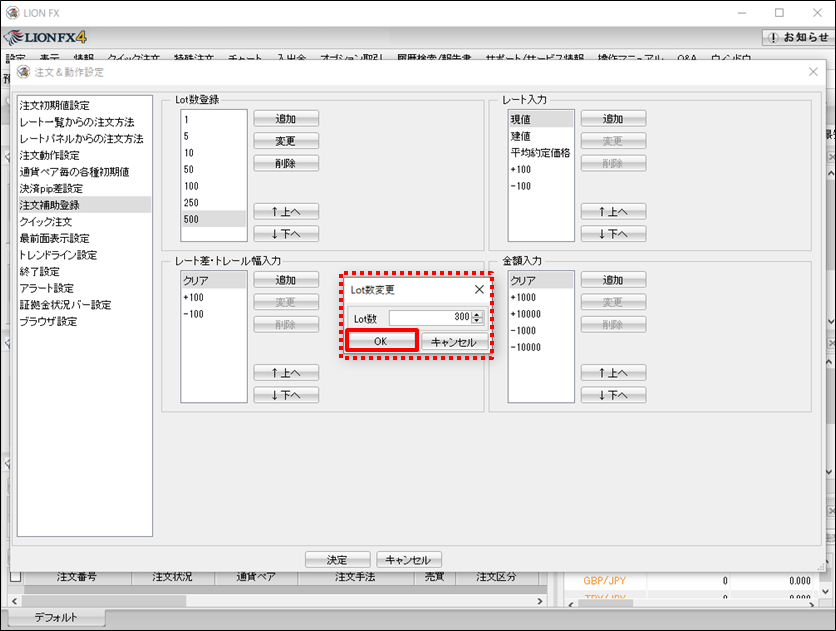Click ↑上へ in the 金額入力 group
Image resolution: width=836 pixels, height=631 pixels.
pos(614,373)
